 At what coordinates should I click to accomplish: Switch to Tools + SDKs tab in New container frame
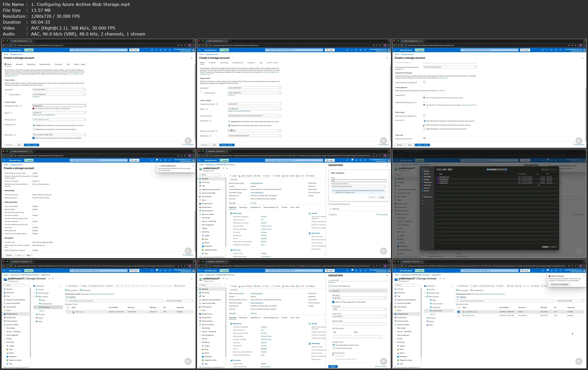(x=295, y=207)
